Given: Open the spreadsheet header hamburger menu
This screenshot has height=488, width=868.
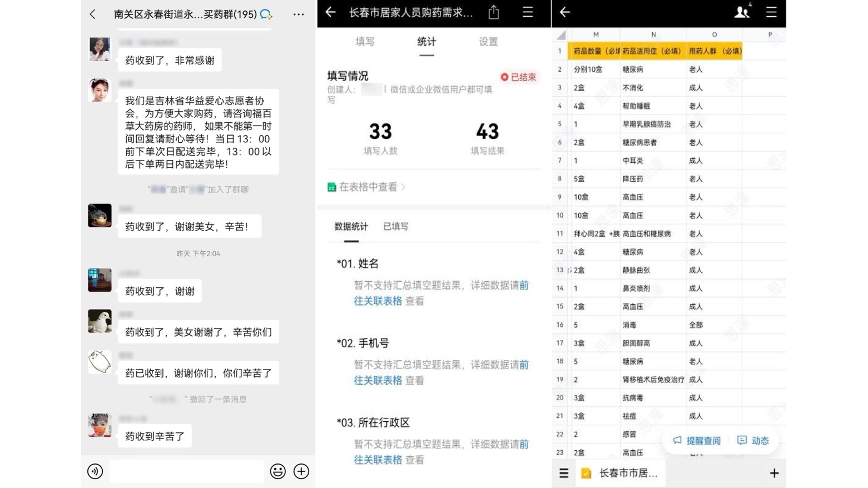Looking at the screenshot, I should click(x=771, y=12).
